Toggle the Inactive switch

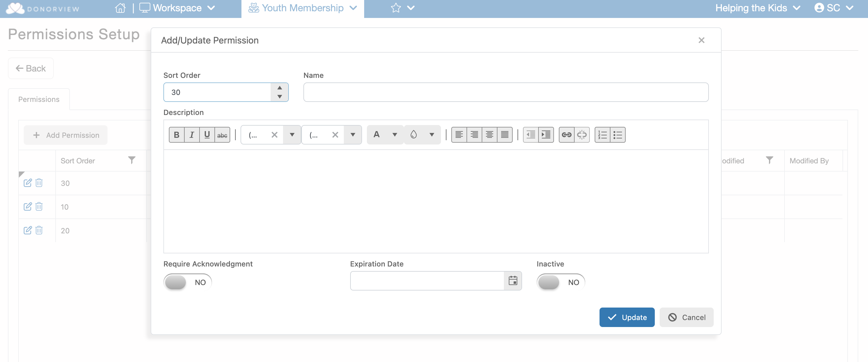tap(560, 282)
